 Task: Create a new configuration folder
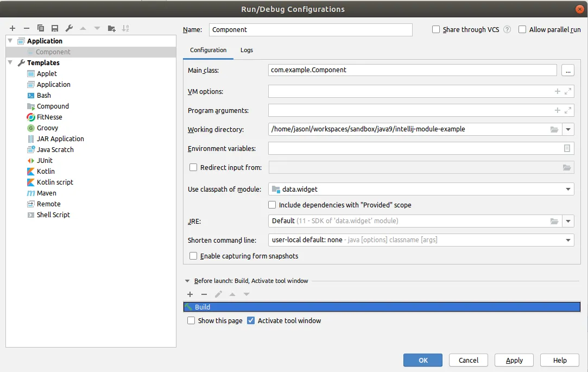pyautogui.click(x=111, y=28)
